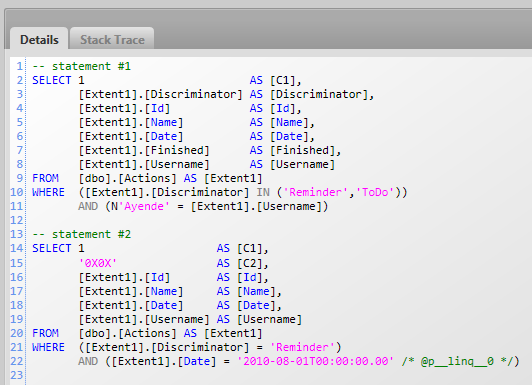Viewport: 532px width, 385px height.
Task: Click the IN keyword on line 10
Action: pos(263,192)
